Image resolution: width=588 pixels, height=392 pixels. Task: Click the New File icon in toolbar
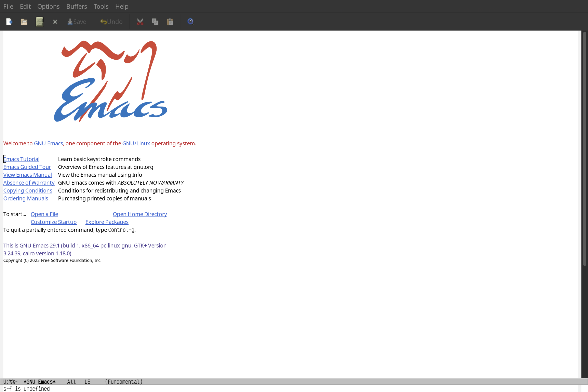point(9,21)
